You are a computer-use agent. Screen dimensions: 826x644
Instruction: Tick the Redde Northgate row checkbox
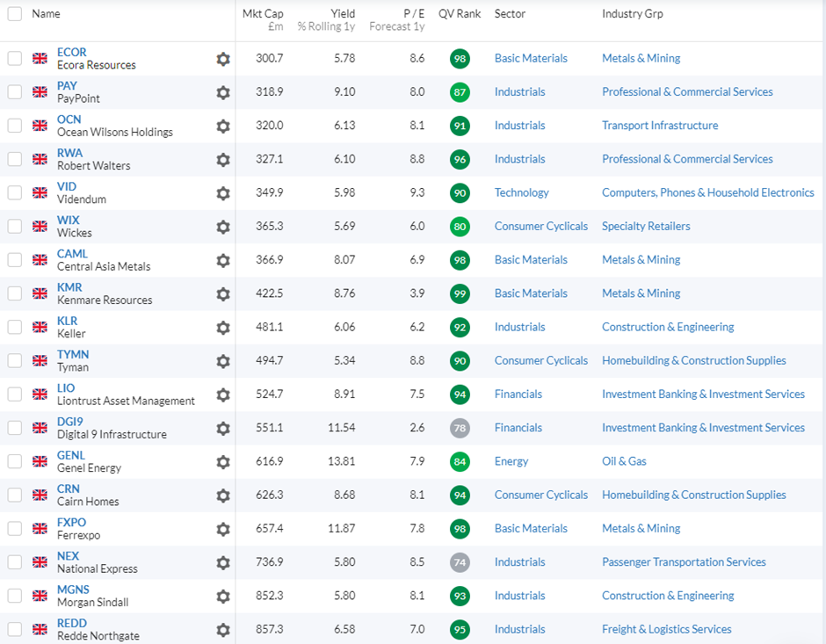click(15, 629)
